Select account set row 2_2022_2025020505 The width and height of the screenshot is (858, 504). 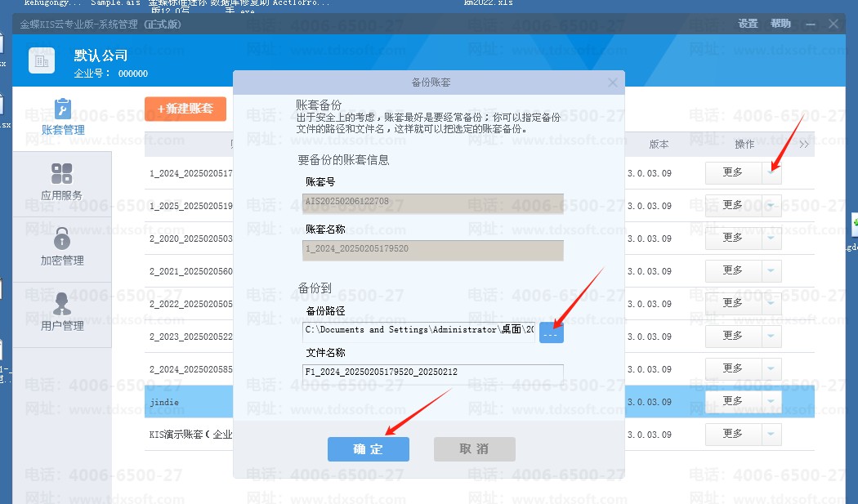480,304
